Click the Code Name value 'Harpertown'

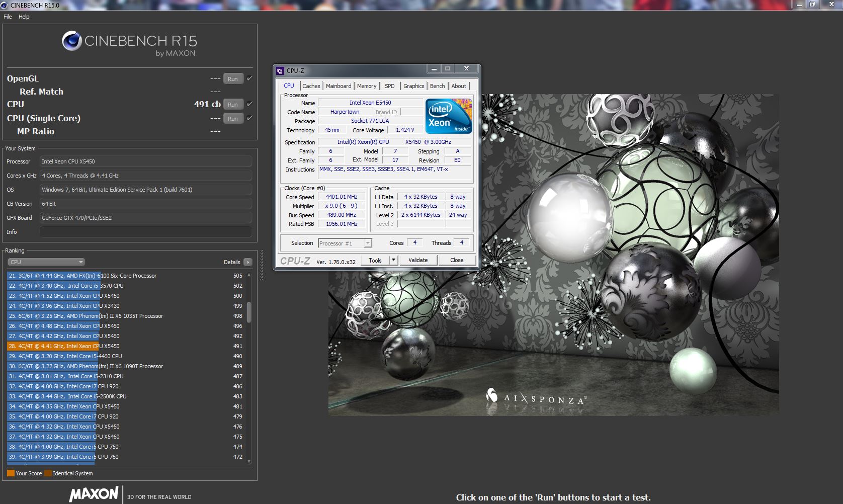(345, 112)
